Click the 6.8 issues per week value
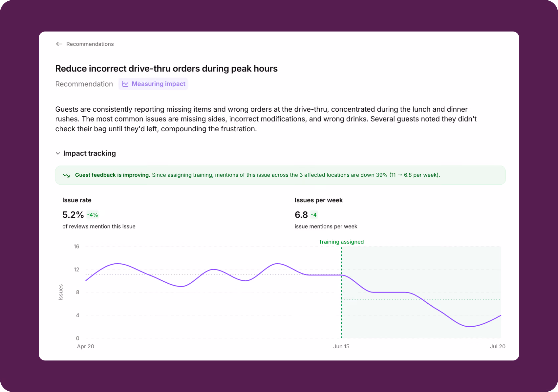Screen dimensions: 558x392 [x=301, y=215]
